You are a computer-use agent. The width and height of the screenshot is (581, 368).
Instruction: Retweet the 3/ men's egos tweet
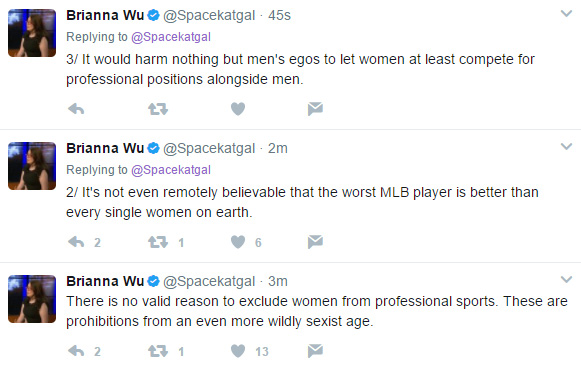tap(158, 109)
